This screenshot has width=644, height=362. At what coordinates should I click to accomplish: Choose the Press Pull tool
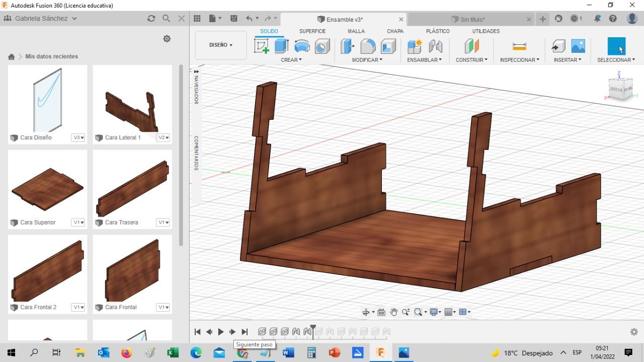point(348,46)
